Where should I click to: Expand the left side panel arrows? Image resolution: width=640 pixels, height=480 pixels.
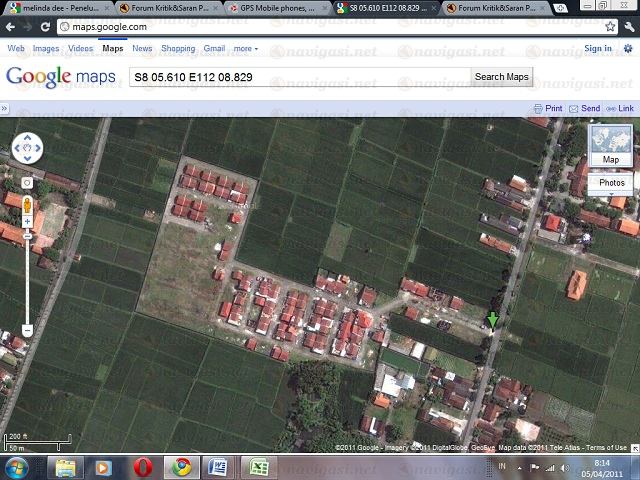tap(6, 108)
